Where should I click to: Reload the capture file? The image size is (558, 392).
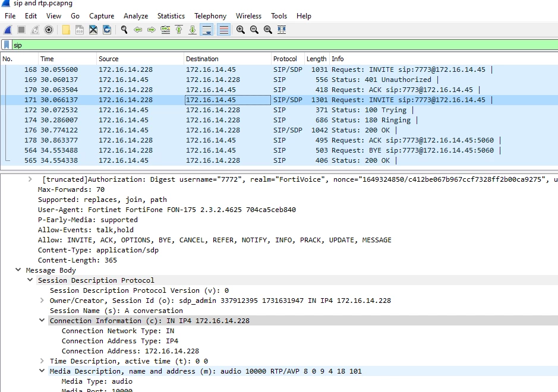[107, 30]
